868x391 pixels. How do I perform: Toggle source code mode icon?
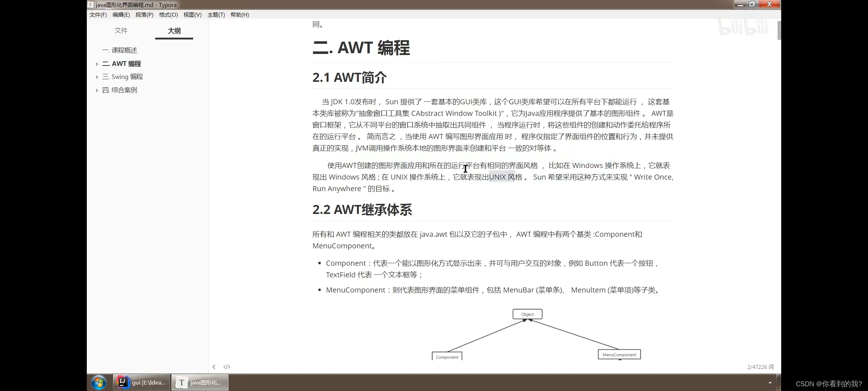coord(227,367)
